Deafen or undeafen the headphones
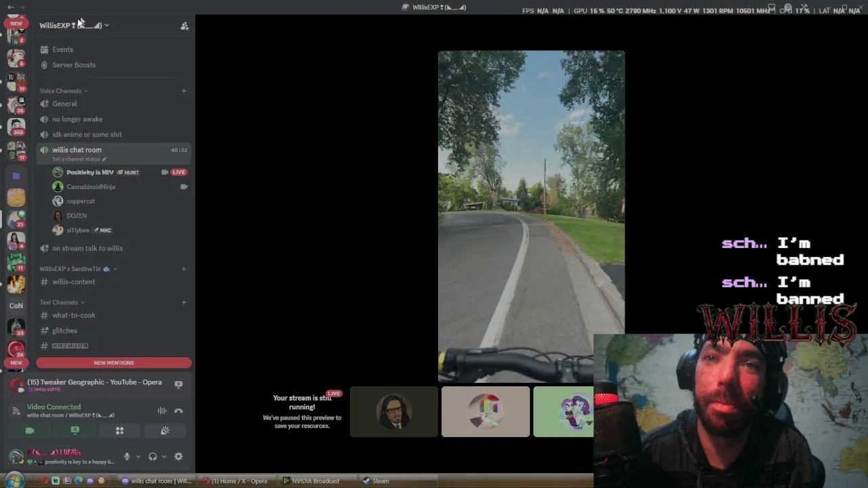 coord(153,457)
